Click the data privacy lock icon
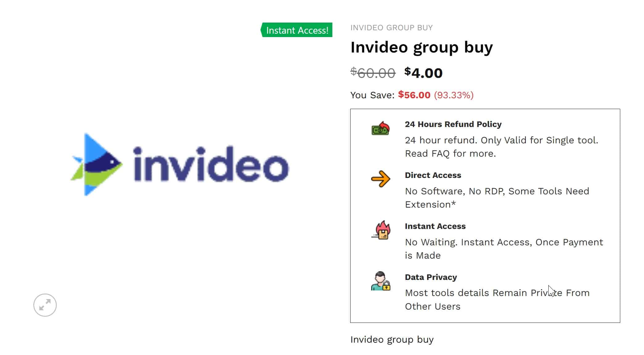644x355 pixels. coord(385,287)
